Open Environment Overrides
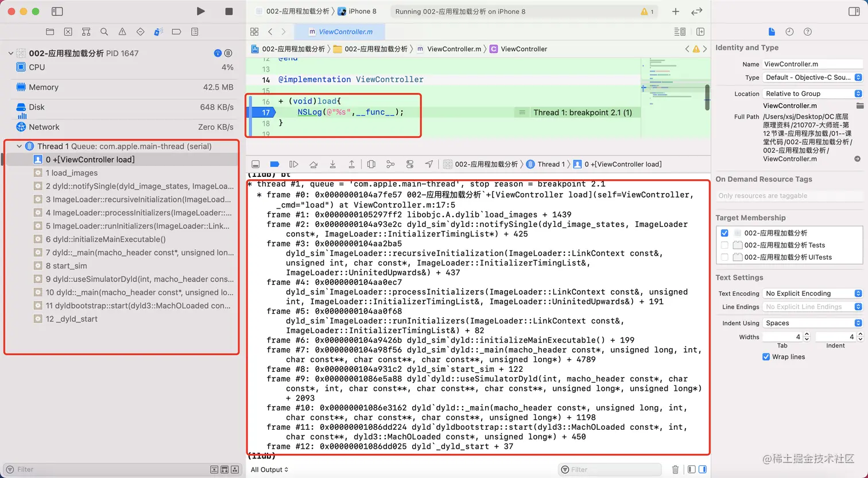 410,164
